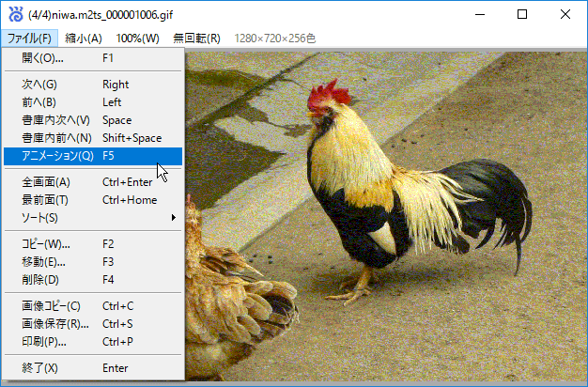This screenshot has width=588, height=387.
Task: Open the ファイル(F) menu
Action: coord(31,39)
